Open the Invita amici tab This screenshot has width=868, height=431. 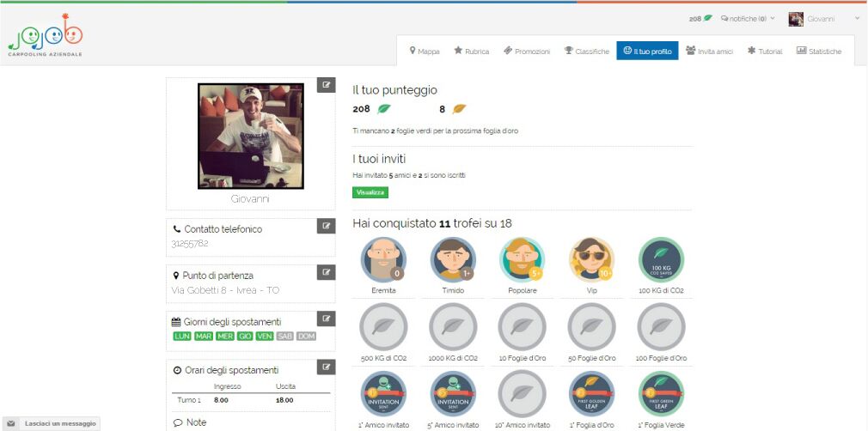pyautogui.click(x=709, y=51)
